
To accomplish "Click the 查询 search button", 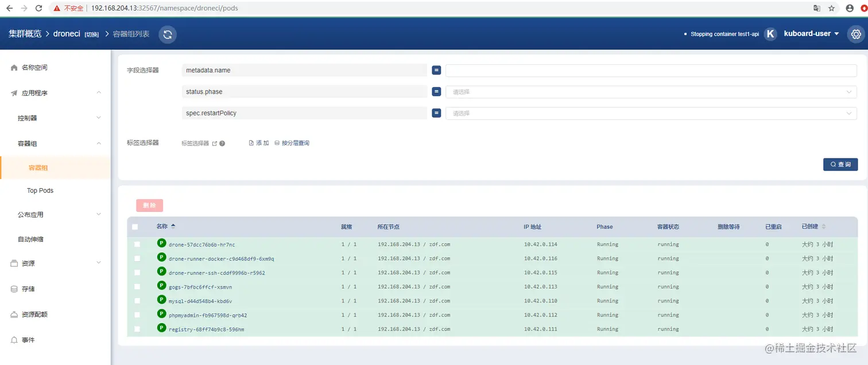I will tap(840, 164).
